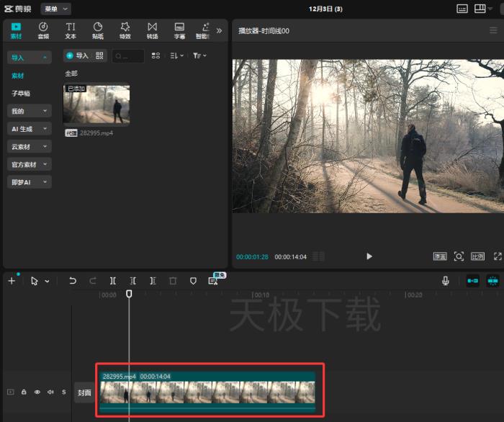Click the timeline playhead handle
Screen dimensions: 504x422
click(129, 294)
